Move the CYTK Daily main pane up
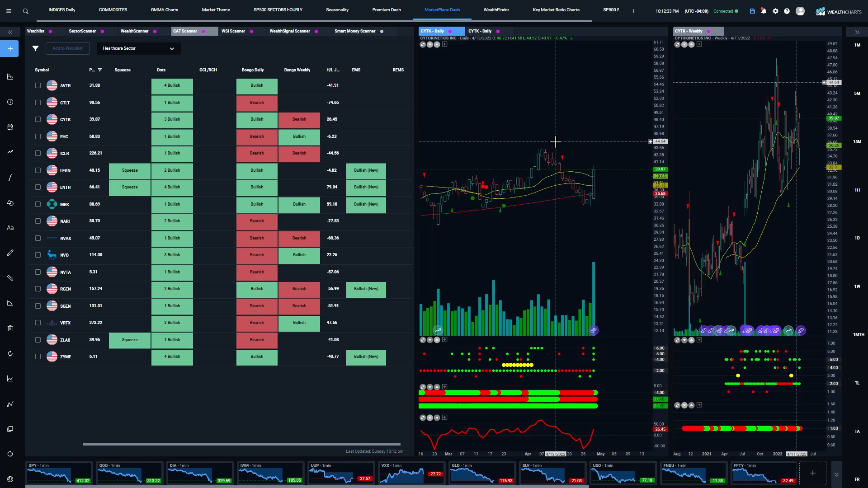This screenshot has width=868, height=488. point(437,44)
